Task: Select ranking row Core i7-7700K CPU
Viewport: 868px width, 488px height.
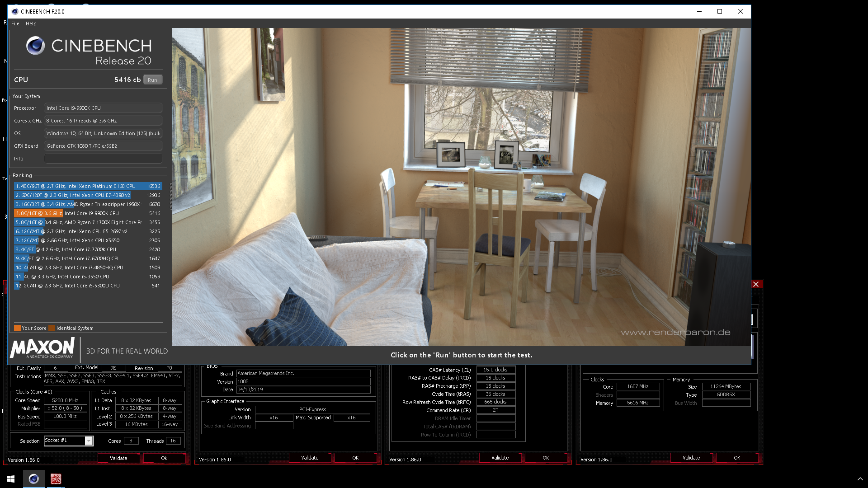Action: [x=88, y=249]
